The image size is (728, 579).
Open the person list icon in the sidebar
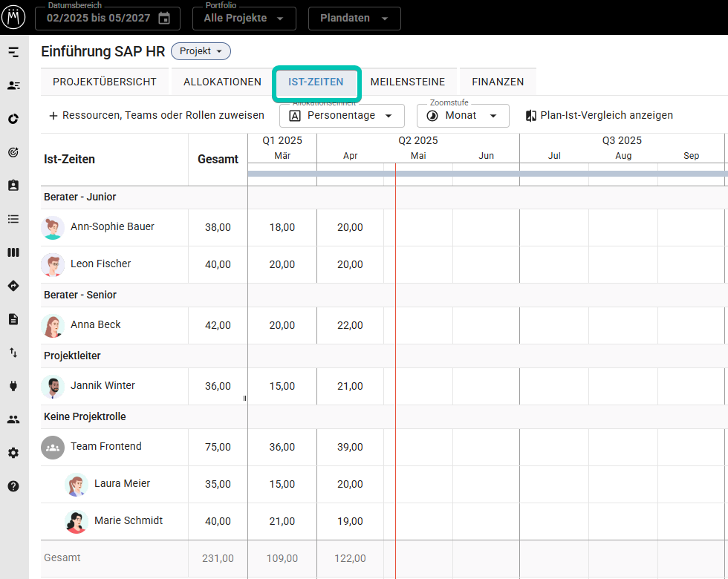pos(13,85)
